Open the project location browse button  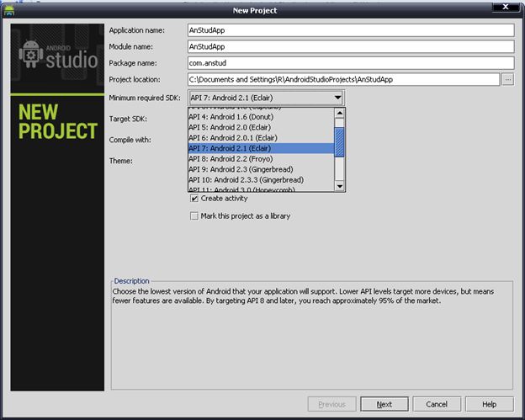(508, 80)
